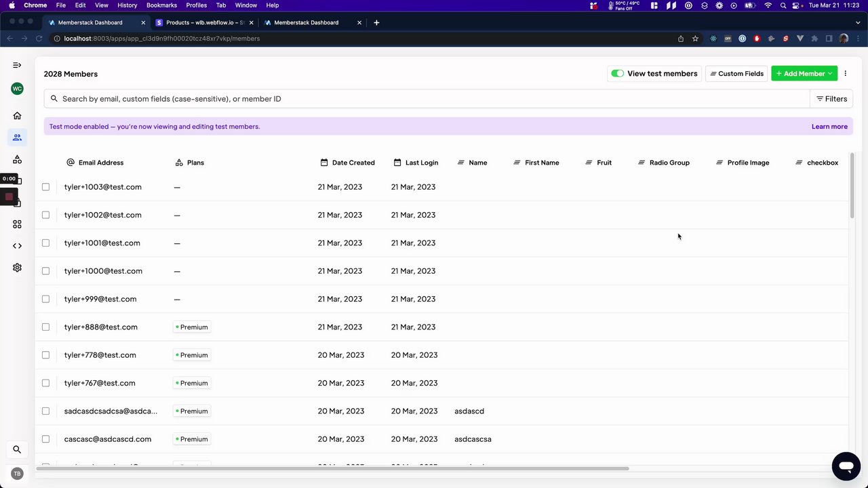Open Custom Fields
868x488 pixels.
[x=736, y=73]
